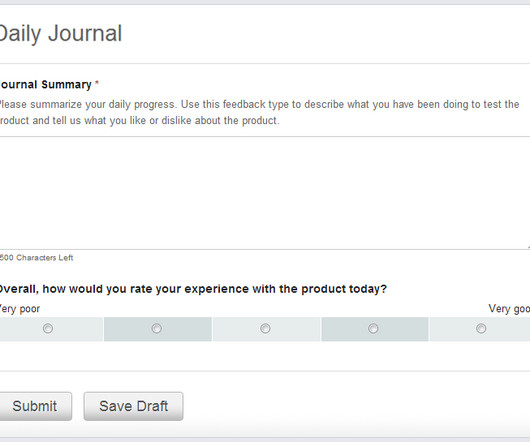Click the Journal Summary field label

(x=45, y=84)
